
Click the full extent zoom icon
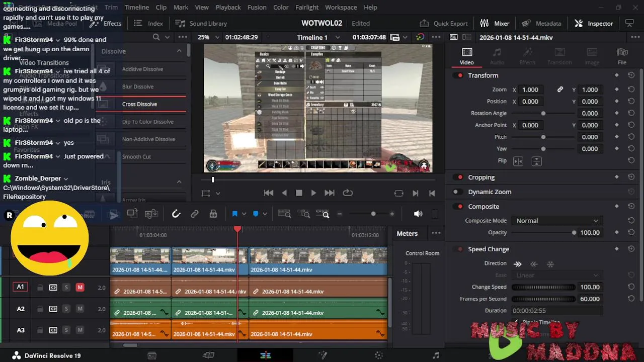(284, 214)
